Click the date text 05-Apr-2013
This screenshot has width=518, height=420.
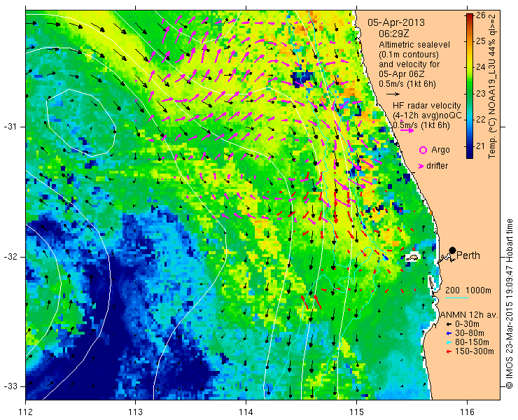(x=396, y=22)
